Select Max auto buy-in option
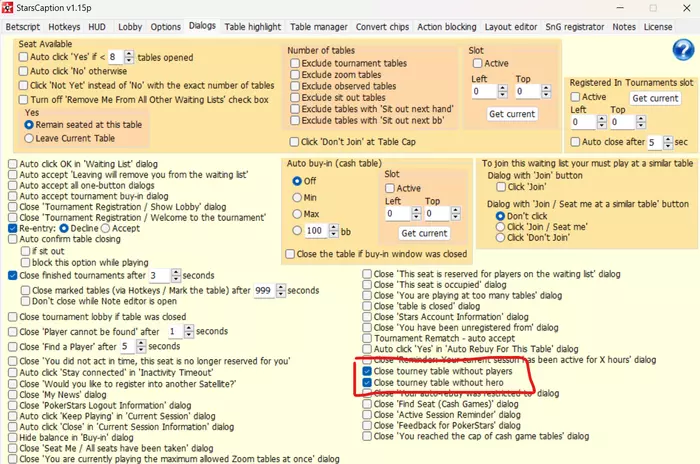 (297, 214)
